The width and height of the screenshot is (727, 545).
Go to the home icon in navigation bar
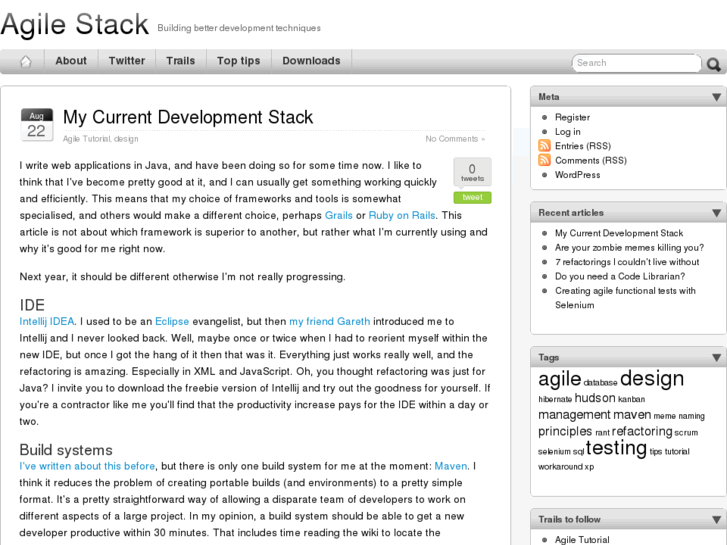[26, 61]
